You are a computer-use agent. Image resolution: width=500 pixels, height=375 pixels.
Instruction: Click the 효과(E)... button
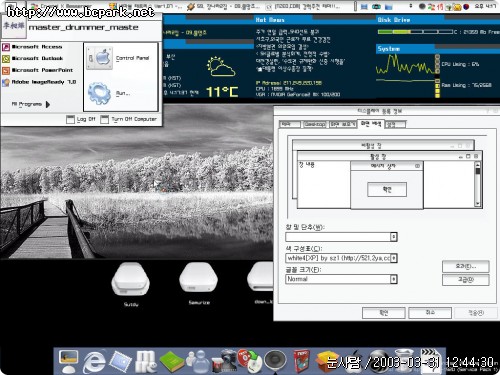click(466, 267)
